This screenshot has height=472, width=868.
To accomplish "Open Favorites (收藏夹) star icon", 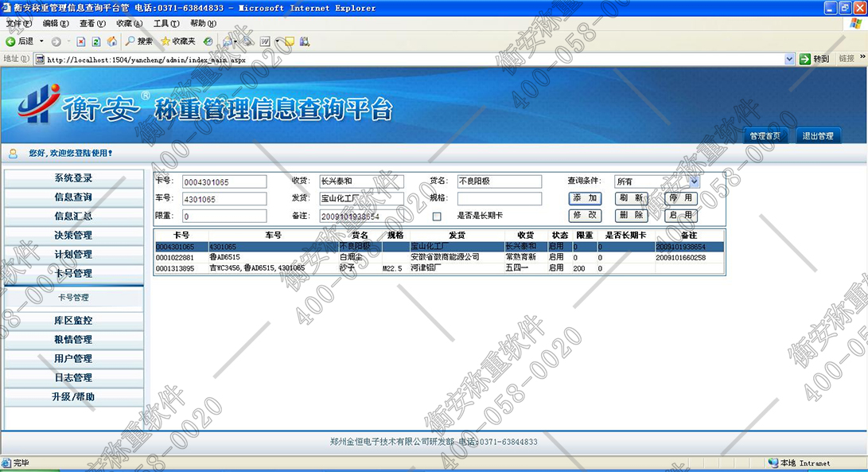I will pyautogui.click(x=165, y=41).
